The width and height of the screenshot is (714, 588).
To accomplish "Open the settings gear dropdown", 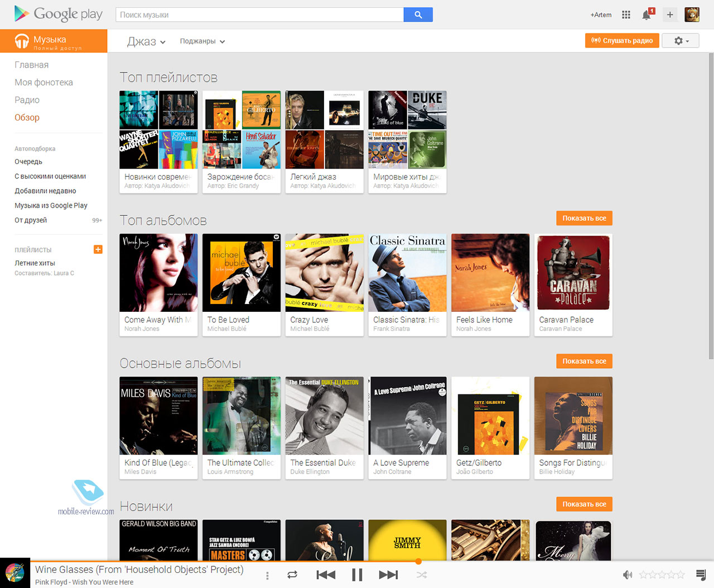I will coord(681,41).
